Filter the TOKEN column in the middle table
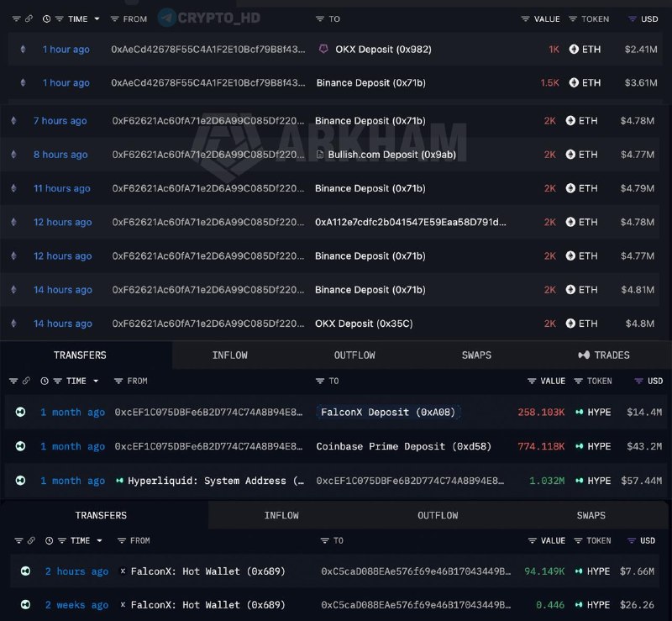This screenshot has height=621, width=672. 578,381
